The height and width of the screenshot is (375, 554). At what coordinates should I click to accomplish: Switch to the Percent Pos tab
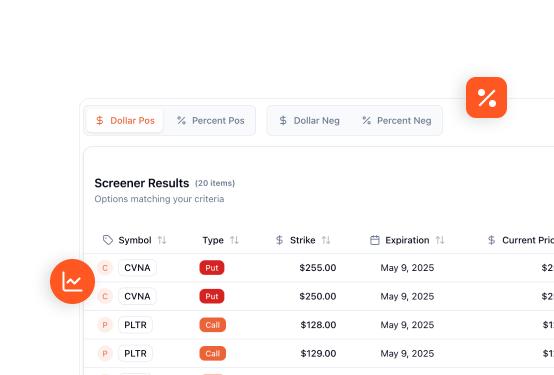coord(211,121)
